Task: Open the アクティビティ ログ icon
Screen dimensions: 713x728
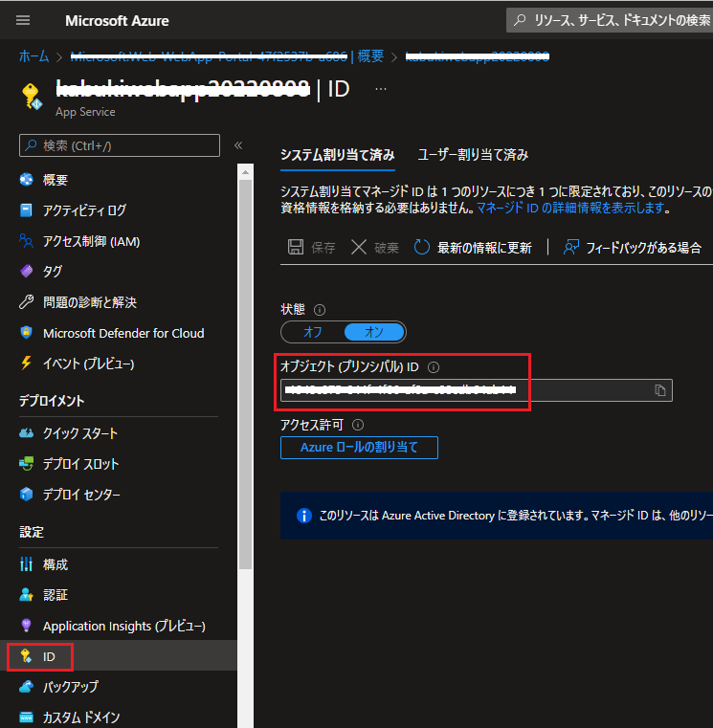Action: pos(27,210)
